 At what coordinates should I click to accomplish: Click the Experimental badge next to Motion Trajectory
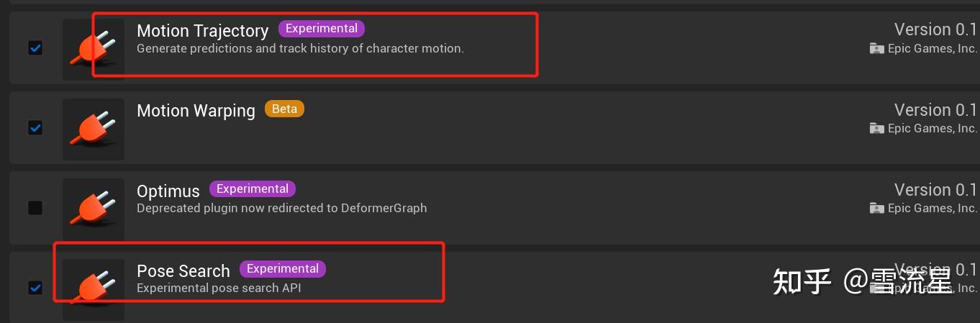tap(322, 29)
